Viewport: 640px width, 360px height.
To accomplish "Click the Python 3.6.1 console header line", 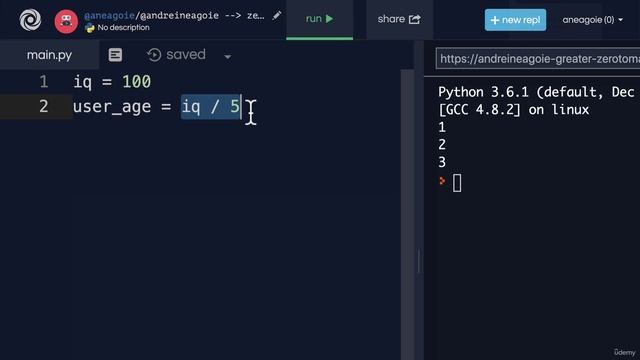I will point(536,92).
